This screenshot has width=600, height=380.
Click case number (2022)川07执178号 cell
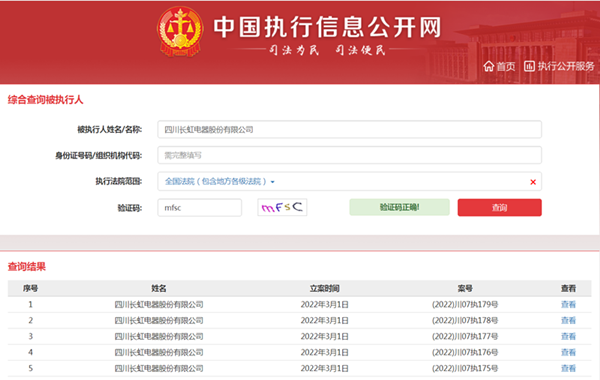coord(465,320)
